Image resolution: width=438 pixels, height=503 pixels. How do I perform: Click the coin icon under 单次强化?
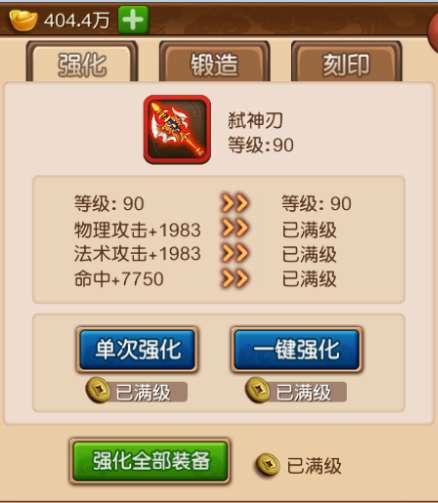tap(98, 390)
